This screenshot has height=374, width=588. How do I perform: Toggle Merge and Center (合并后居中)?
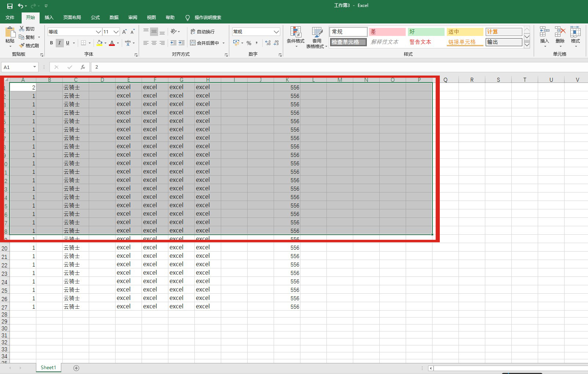[205, 43]
